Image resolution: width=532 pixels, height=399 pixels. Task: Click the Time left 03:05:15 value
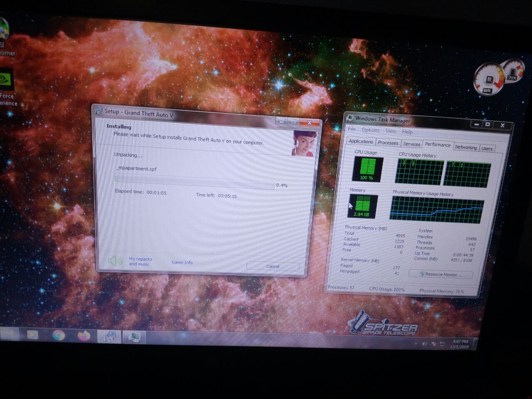click(227, 196)
